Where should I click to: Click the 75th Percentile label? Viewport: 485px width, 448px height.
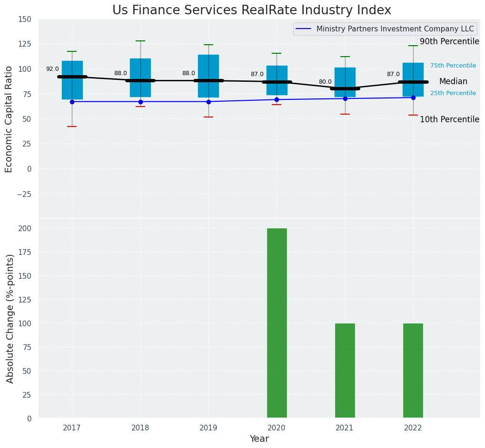coord(453,66)
